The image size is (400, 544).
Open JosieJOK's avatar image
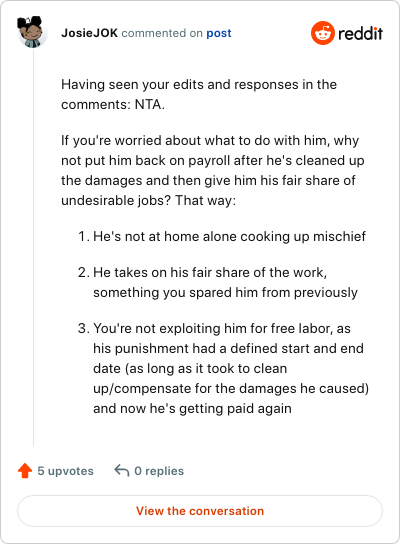pyautogui.click(x=33, y=32)
